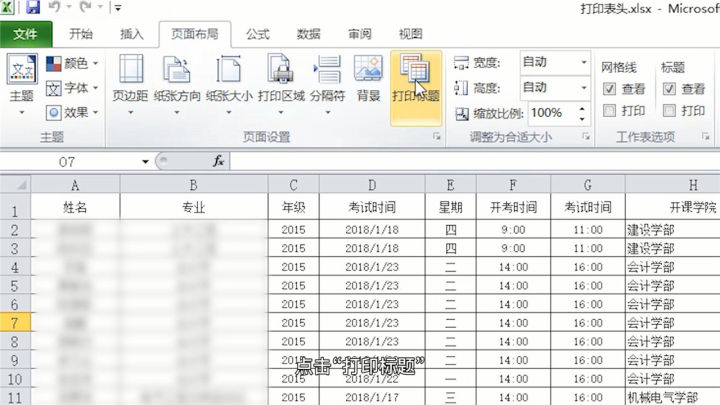Open the Breaks (分隔符) tool
Screen dimensions: 720x405
coord(327,83)
